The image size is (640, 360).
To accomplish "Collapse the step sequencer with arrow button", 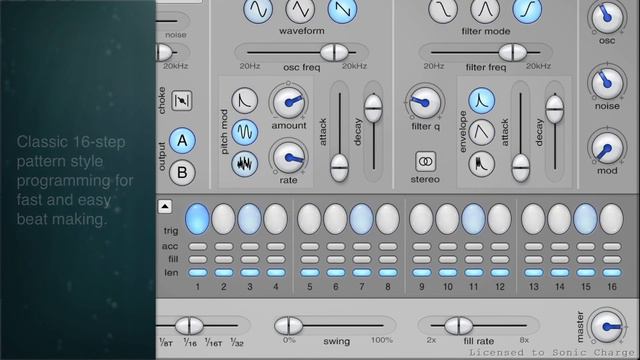I will (x=164, y=207).
